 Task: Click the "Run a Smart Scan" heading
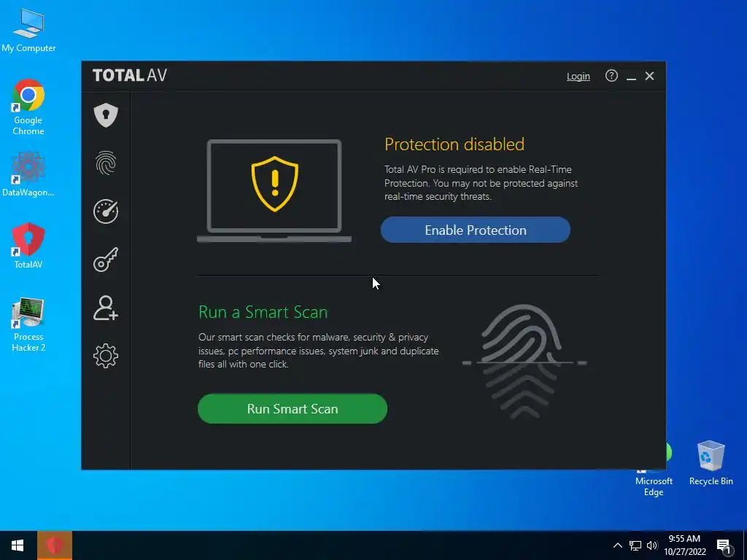263,312
